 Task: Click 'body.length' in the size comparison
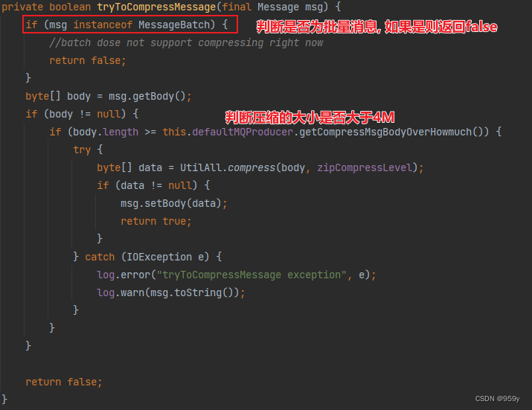pyautogui.click(x=106, y=132)
